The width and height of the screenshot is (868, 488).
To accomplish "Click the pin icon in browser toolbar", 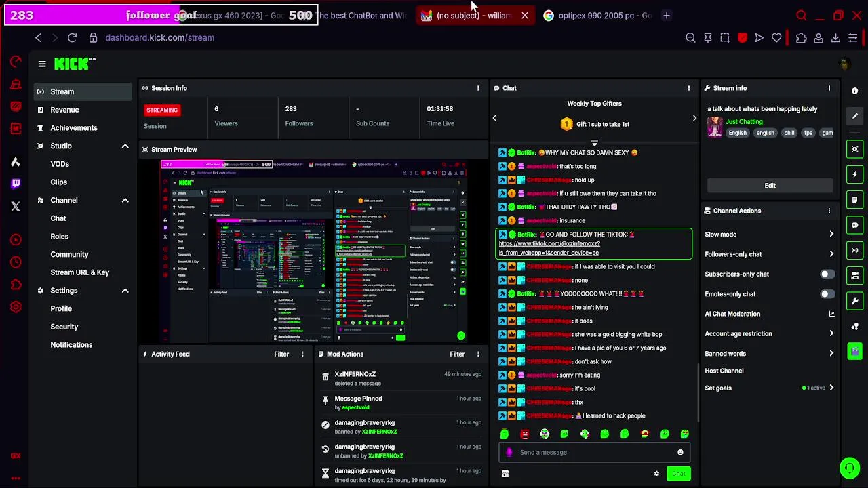I will coord(708,38).
